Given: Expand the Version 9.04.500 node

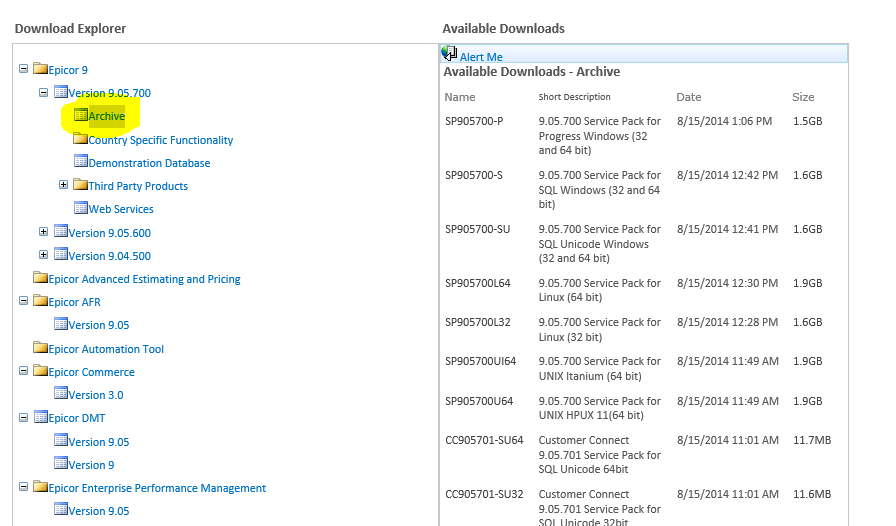Looking at the screenshot, I should point(43,254).
